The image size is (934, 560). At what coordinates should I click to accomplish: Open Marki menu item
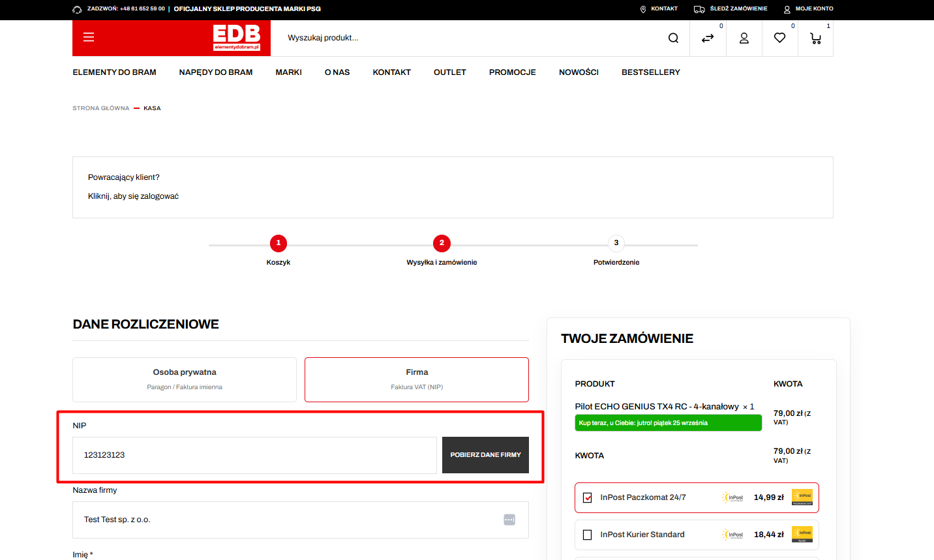pyautogui.click(x=288, y=72)
